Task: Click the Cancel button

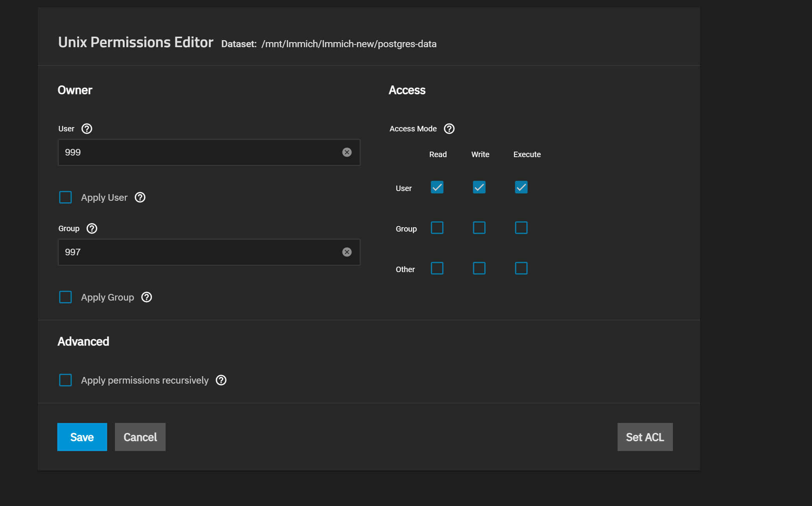Action: (140, 437)
